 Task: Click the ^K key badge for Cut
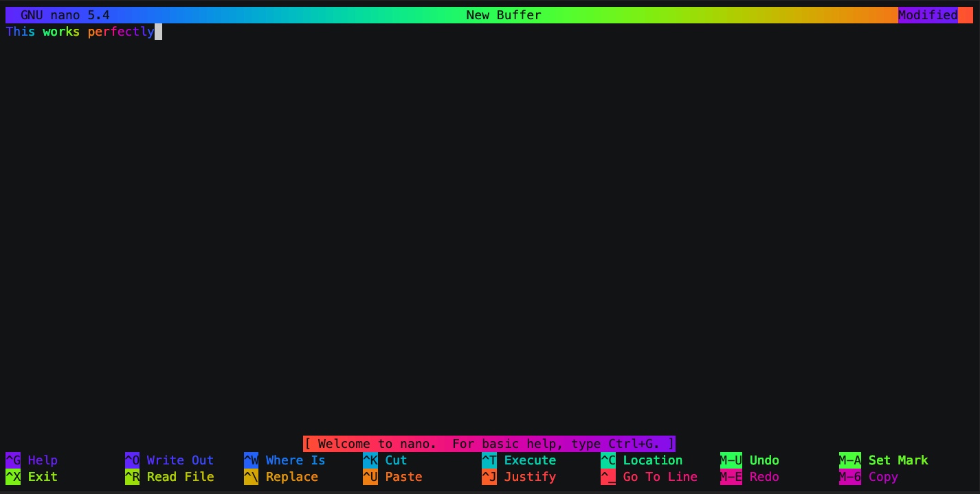pos(370,460)
